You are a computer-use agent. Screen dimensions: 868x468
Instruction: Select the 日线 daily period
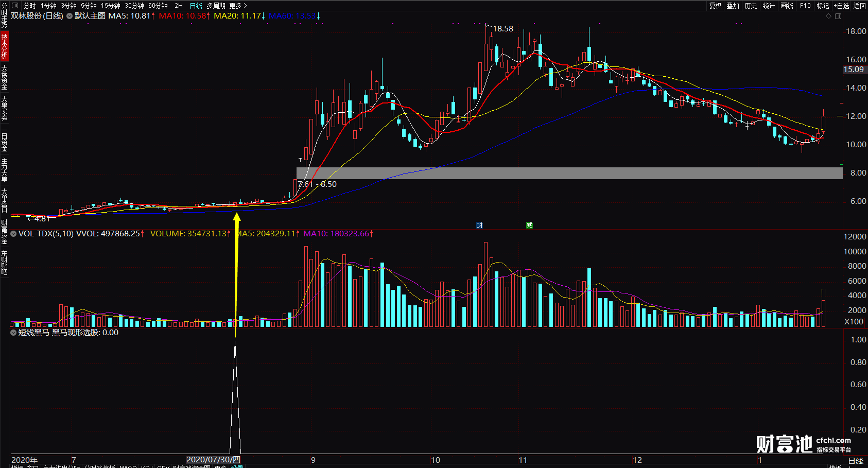[x=196, y=6]
